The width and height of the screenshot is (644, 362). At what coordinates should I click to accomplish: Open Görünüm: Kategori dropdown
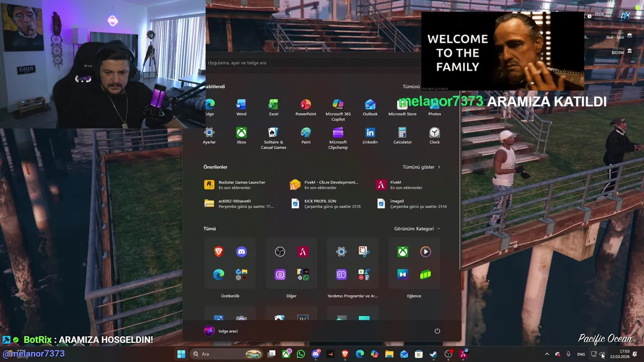coord(418,229)
